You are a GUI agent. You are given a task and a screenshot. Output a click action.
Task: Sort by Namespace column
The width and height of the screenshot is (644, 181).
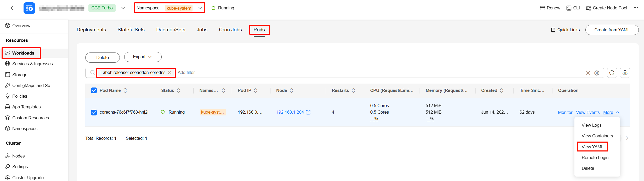point(223,90)
